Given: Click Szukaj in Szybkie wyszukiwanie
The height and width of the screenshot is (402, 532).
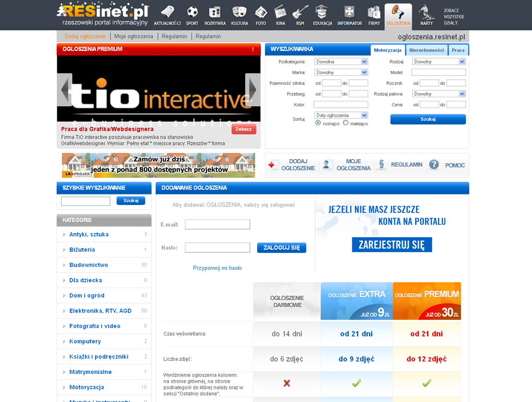Looking at the screenshot, I should point(131,201).
